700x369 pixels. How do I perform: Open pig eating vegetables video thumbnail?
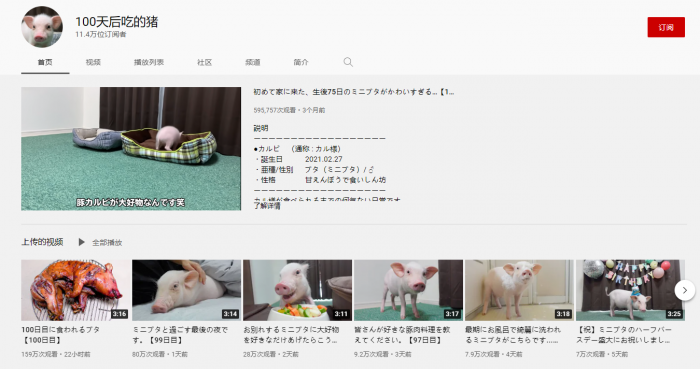(297, 290)
